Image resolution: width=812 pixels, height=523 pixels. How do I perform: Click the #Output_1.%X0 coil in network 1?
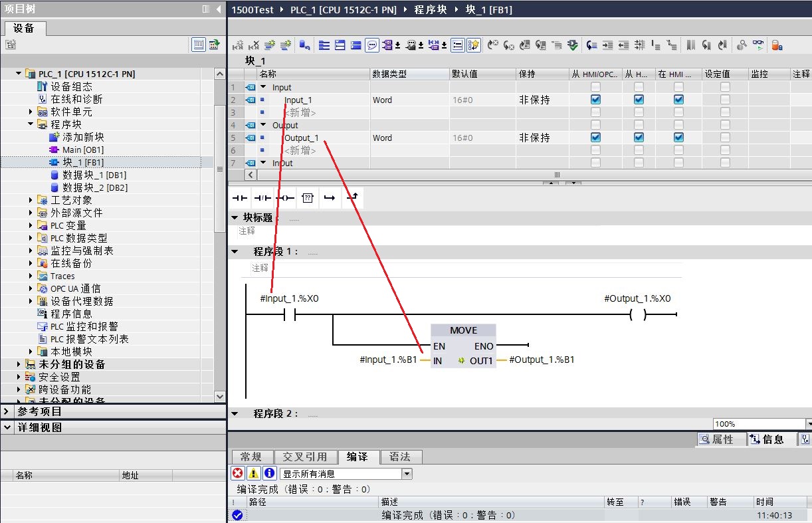637,314
